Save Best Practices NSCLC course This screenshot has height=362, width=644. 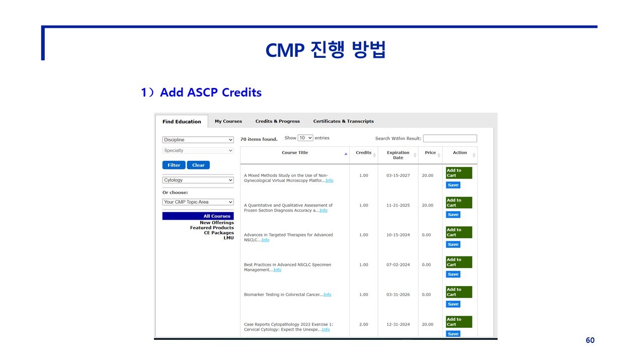[x=453, y=275]
